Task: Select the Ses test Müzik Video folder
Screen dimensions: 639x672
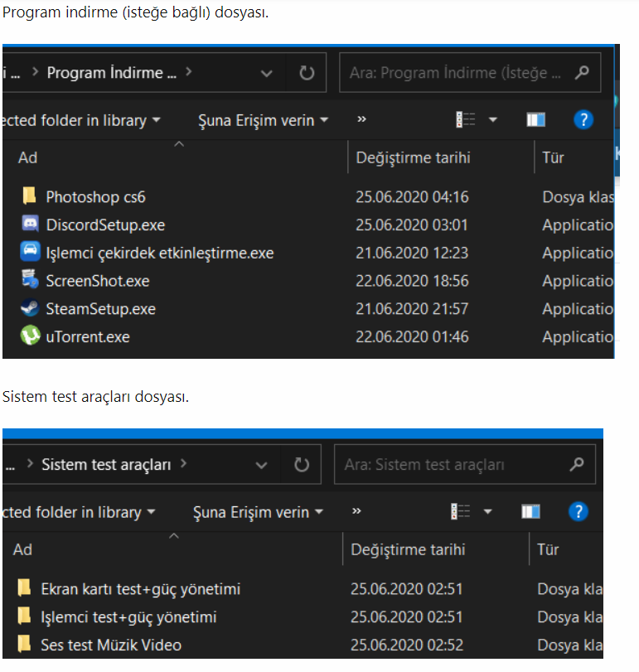Action: pyautogui.click(x=111, y=645)
